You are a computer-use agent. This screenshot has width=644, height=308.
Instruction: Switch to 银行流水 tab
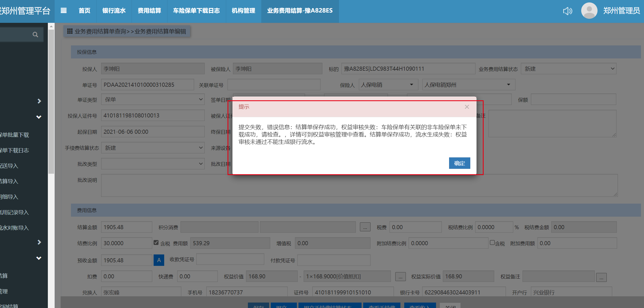click(114, 11)
